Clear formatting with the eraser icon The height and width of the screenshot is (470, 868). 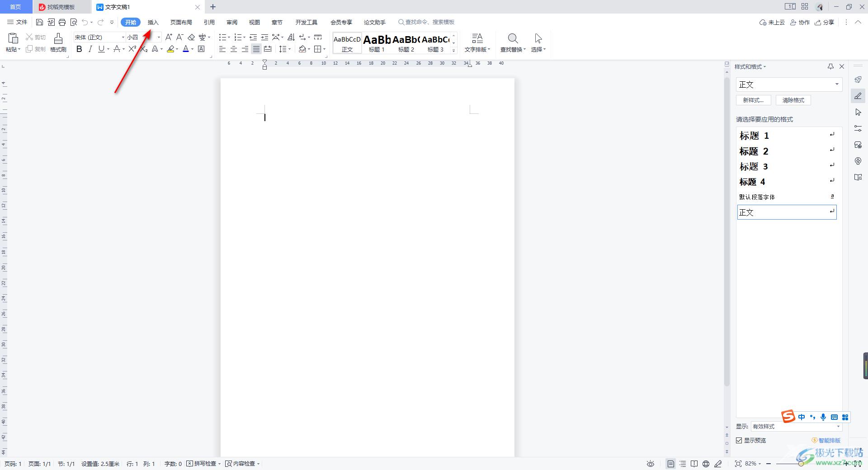[191, 37]
